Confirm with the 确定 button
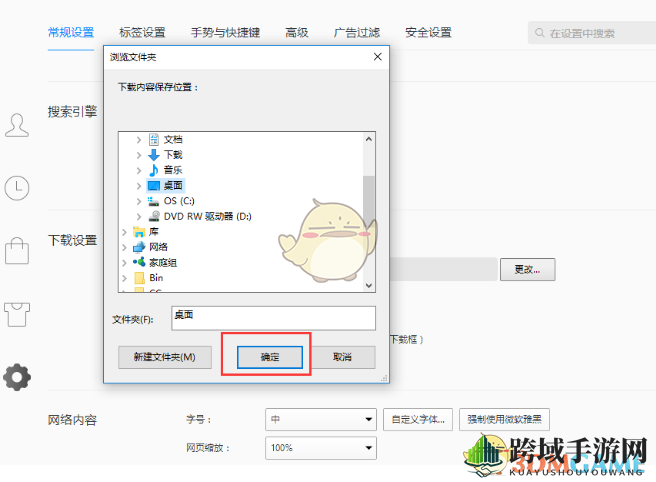The width and height of the screenshot is (656, 482). pyautogui.click(x=270, y=357)
